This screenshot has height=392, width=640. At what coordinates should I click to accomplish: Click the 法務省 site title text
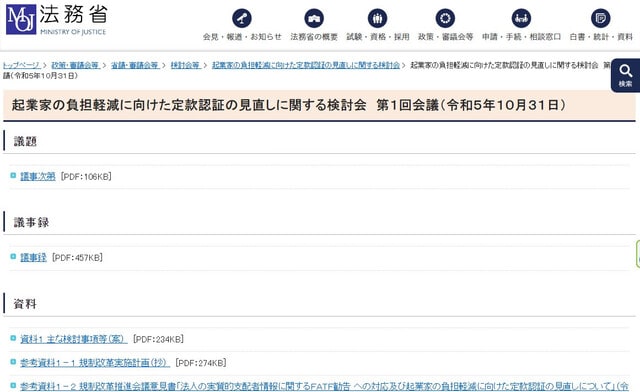[x=73, y=15]
